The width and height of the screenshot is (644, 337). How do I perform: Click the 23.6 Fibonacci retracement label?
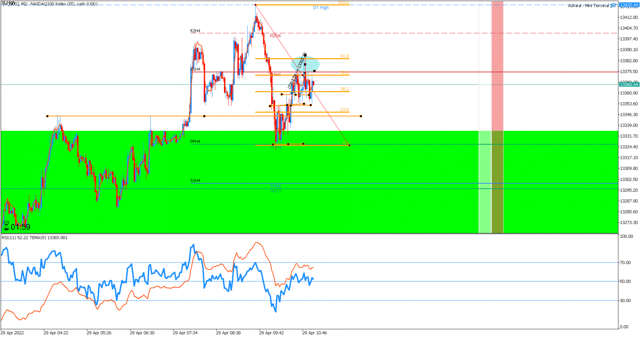click(344, 110)
